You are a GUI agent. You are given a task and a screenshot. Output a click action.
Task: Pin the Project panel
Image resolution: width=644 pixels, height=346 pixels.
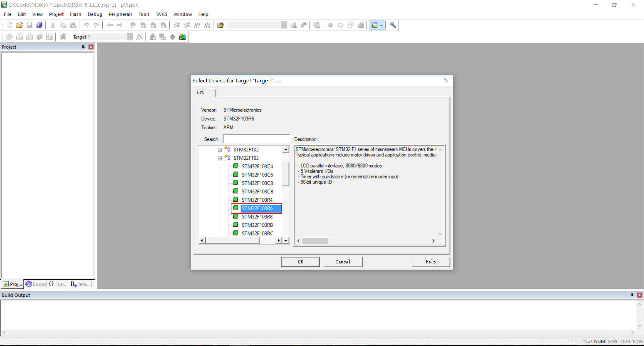pyautogui.click(x=83, y=47)
